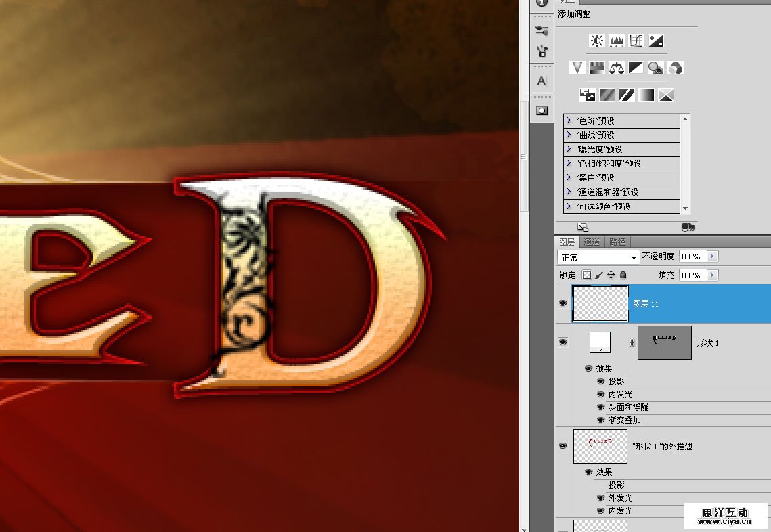Expand the "曲线"预设 presets
Viewport: 771px width, 532px height.
tap(569, 135)
